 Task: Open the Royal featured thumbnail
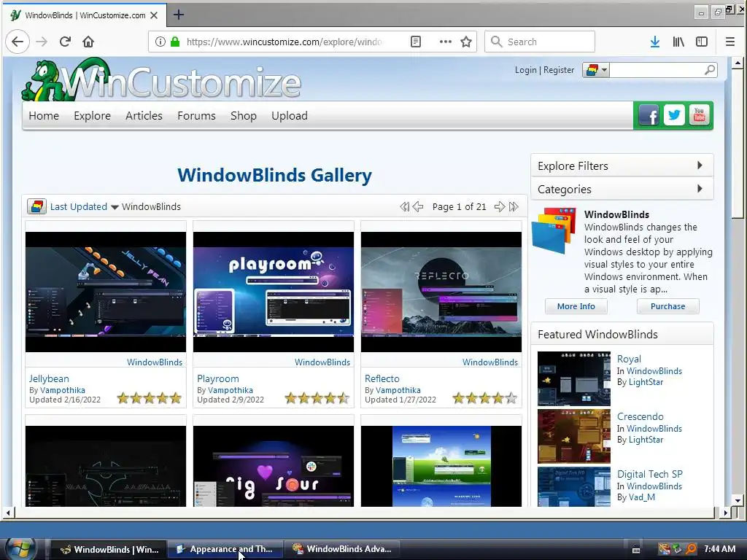coord(574,378)
